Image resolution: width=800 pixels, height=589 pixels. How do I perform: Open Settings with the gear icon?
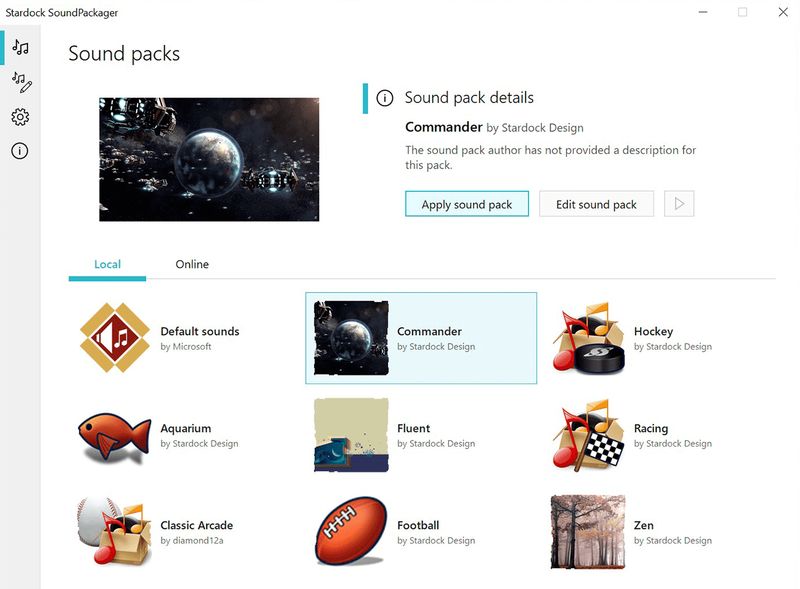pyautogui.click(x=18, y=117)
